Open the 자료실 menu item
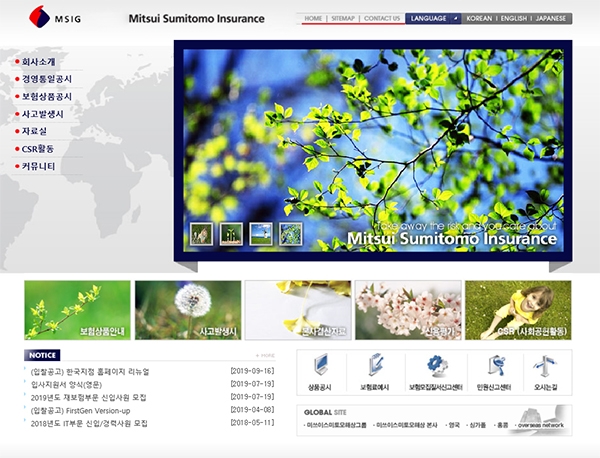 (x=34, y=131)
